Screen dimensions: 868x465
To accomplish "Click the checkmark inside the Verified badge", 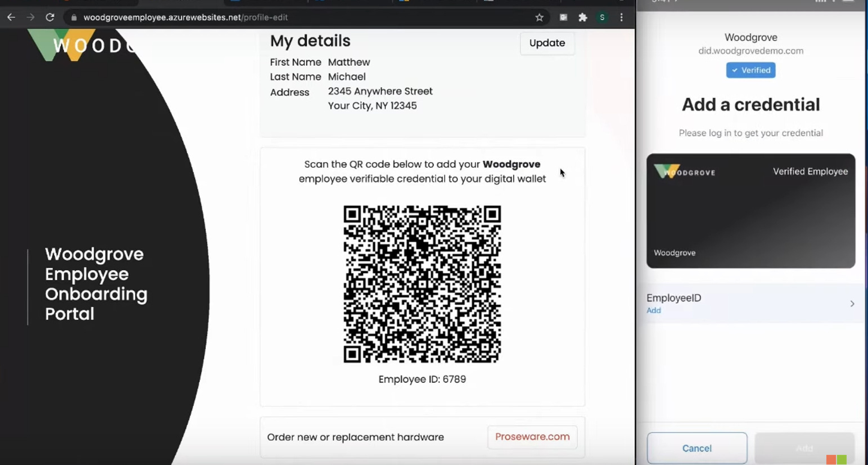I will [x=735, y=70].
